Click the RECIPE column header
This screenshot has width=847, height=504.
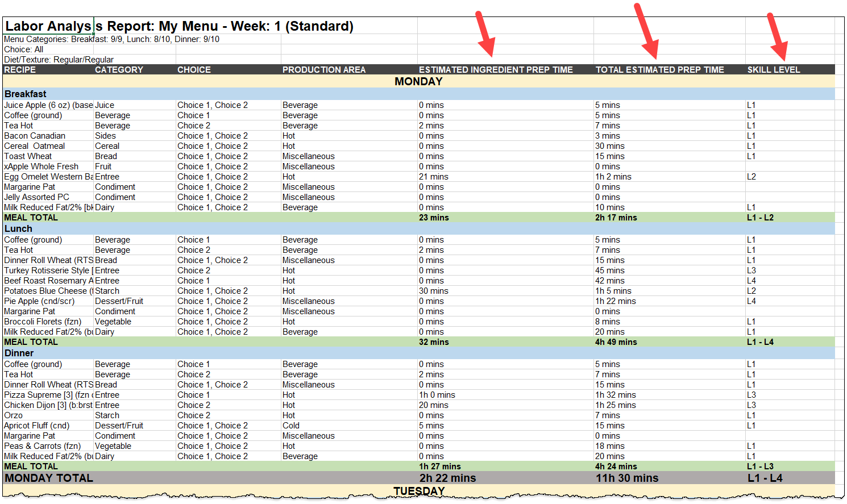point(20,70)
